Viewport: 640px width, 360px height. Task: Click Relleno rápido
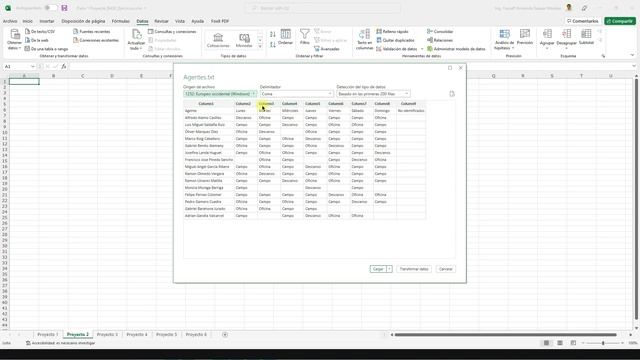tap(392, 31)
